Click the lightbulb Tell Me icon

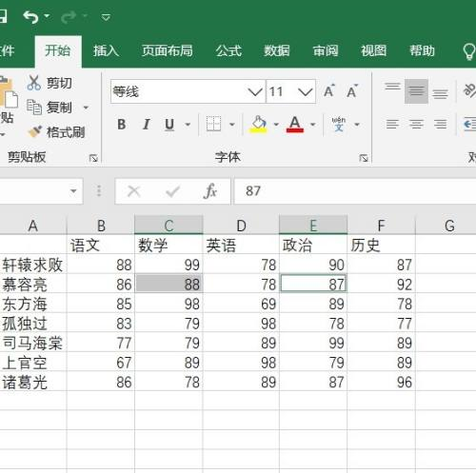point(469,51)
